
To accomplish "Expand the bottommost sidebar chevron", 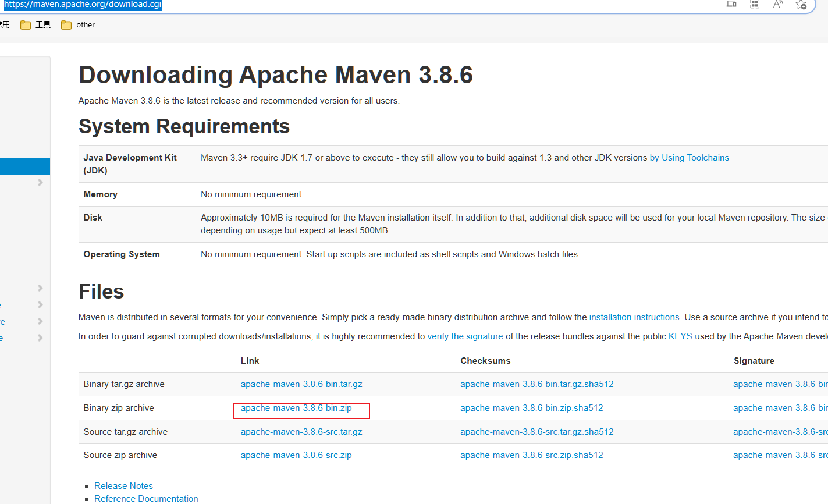I will pyautogui.click(x=40, y=338).
